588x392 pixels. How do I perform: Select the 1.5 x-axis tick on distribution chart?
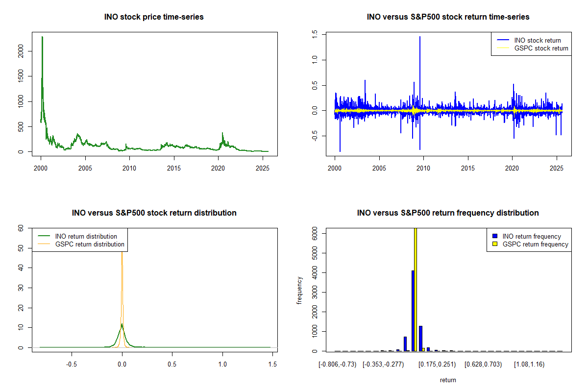[x=273, y=365]
